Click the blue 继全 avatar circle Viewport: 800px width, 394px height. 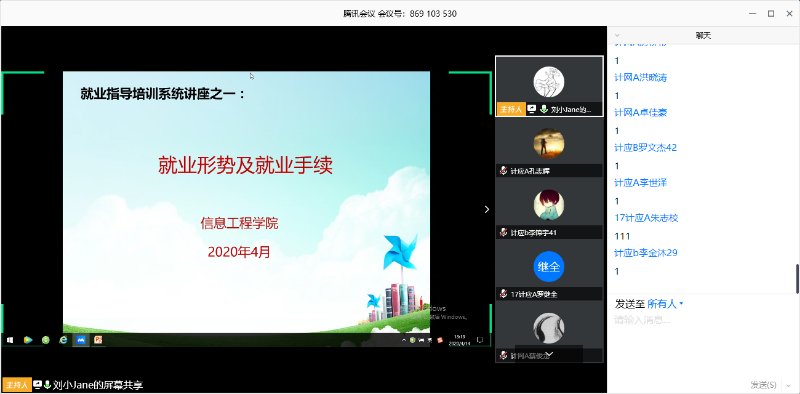point(549,266)
